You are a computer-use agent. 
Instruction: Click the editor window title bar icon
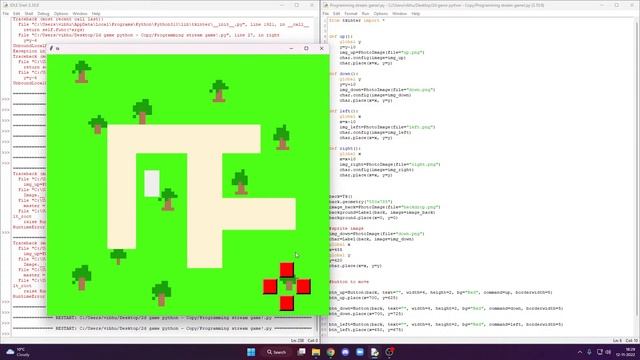[325, 5]
